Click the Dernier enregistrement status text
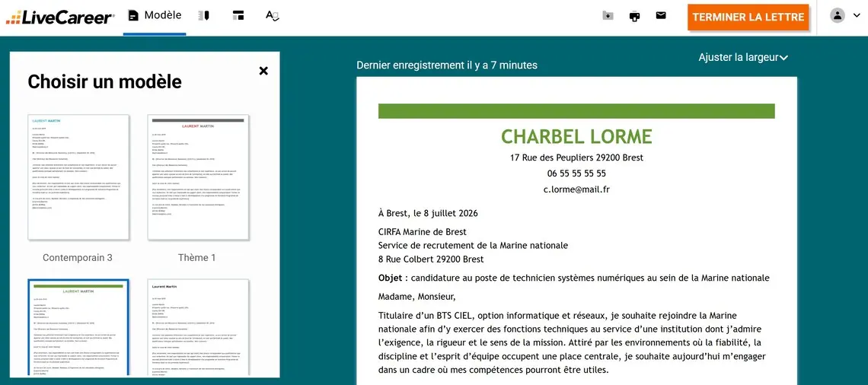This screenshot has height=385, width=868. click(x=447, y=65)
